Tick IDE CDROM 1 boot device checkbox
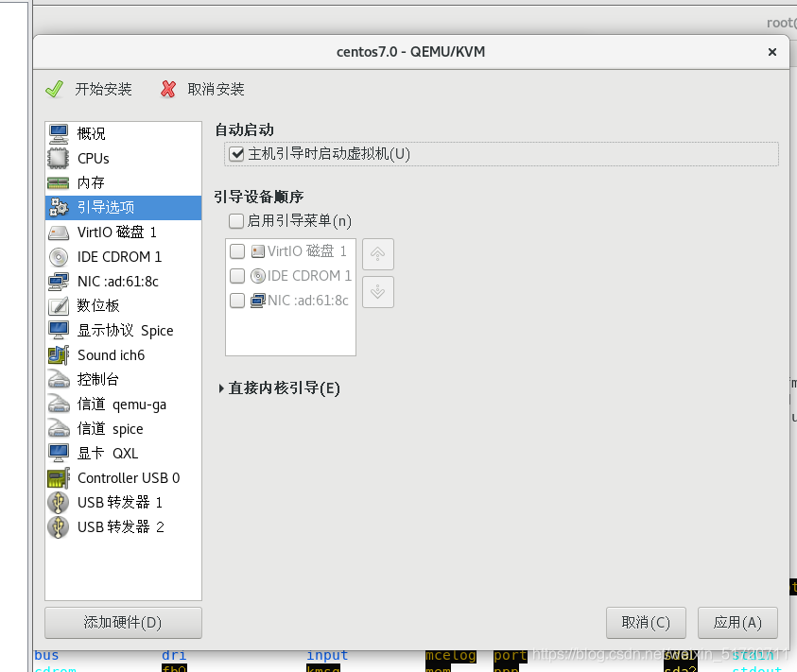The image size is (797, 672). coord(237,275)
